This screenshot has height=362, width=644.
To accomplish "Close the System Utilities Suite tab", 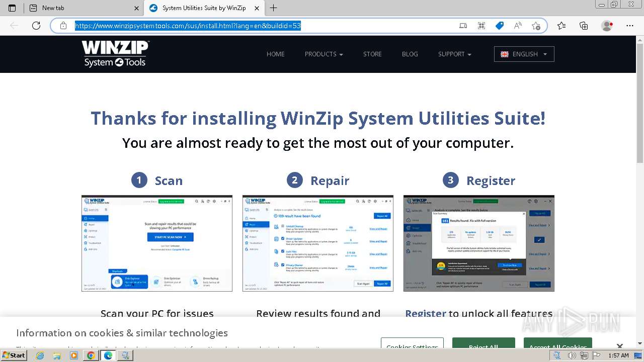I will (257, 8).
